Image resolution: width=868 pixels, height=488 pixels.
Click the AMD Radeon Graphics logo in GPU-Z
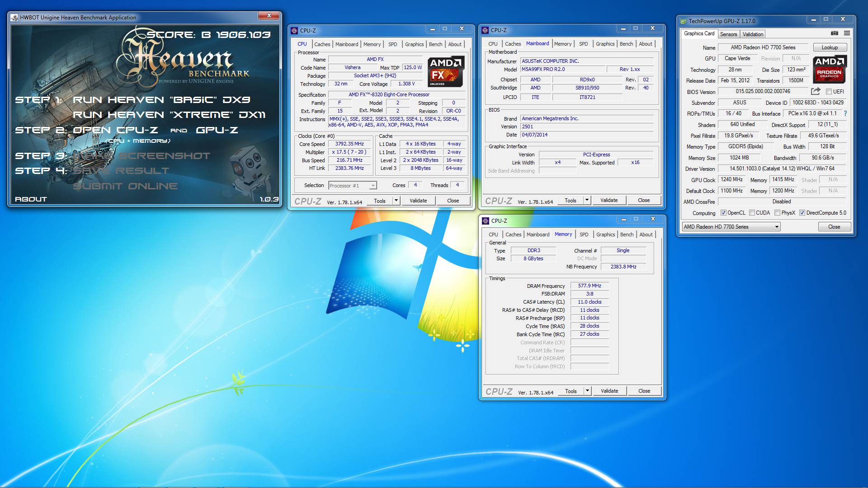[830, 70]
